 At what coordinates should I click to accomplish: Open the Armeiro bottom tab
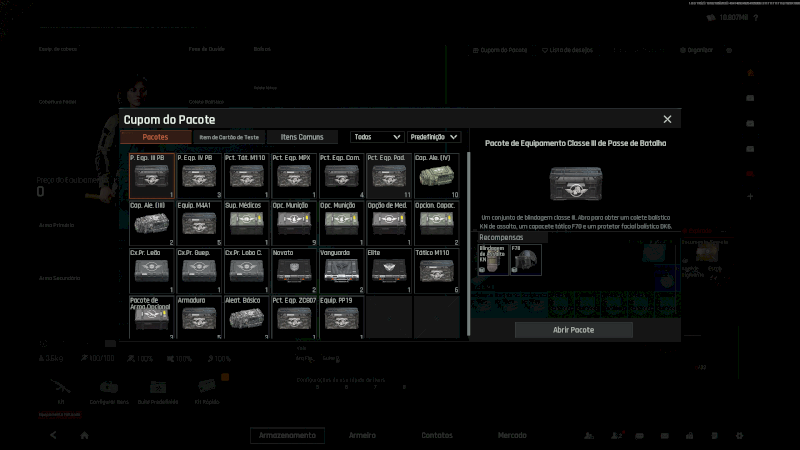[x=362, y=435]
